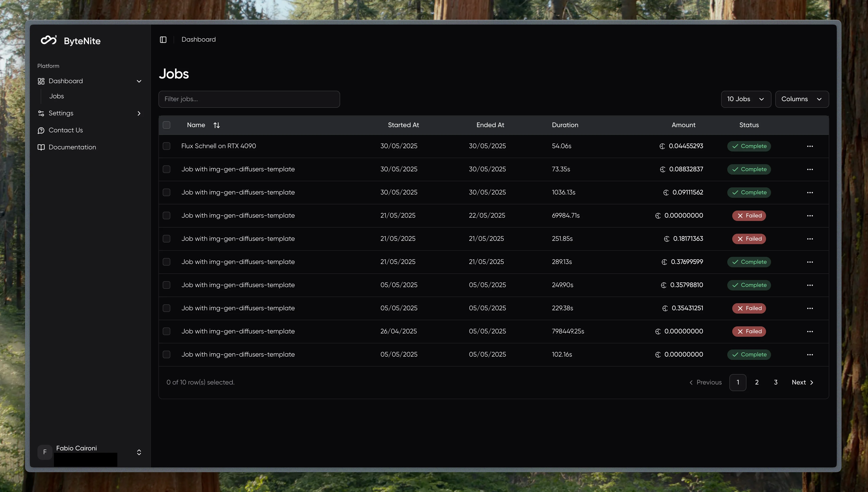Click the Filter jobs input field
This screenshot has height=492, width=868.
[249, 99]
